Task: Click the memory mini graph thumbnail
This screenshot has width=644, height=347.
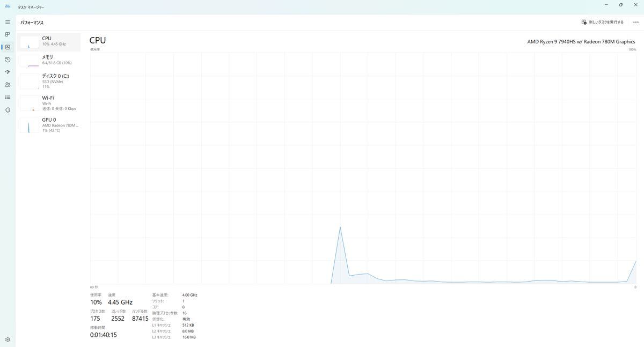Action: [x=30, y=61]
